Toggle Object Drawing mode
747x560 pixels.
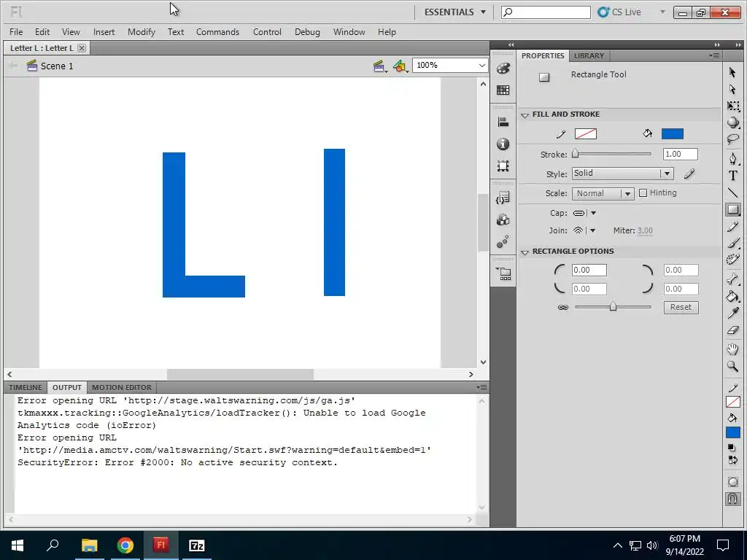pos(732,481)
